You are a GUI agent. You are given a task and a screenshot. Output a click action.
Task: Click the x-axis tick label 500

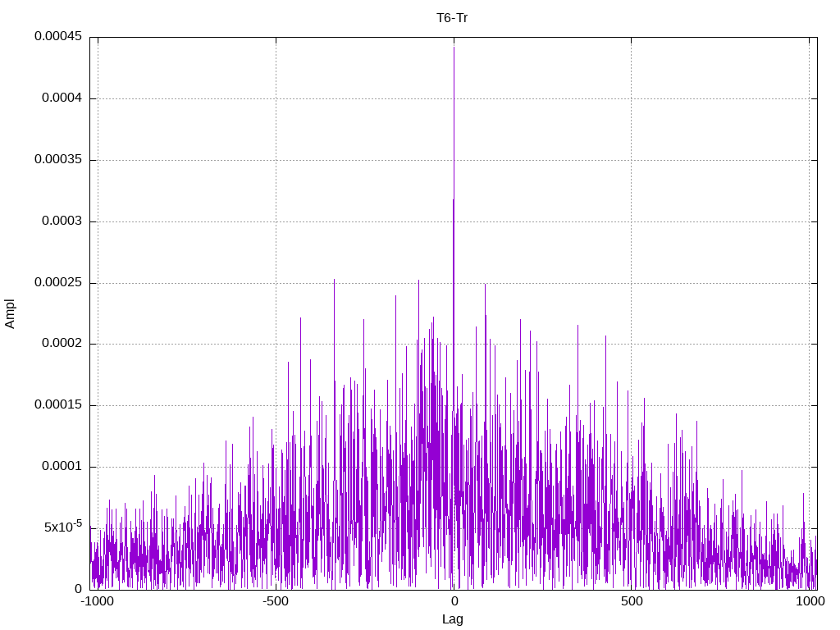(632, 601)
